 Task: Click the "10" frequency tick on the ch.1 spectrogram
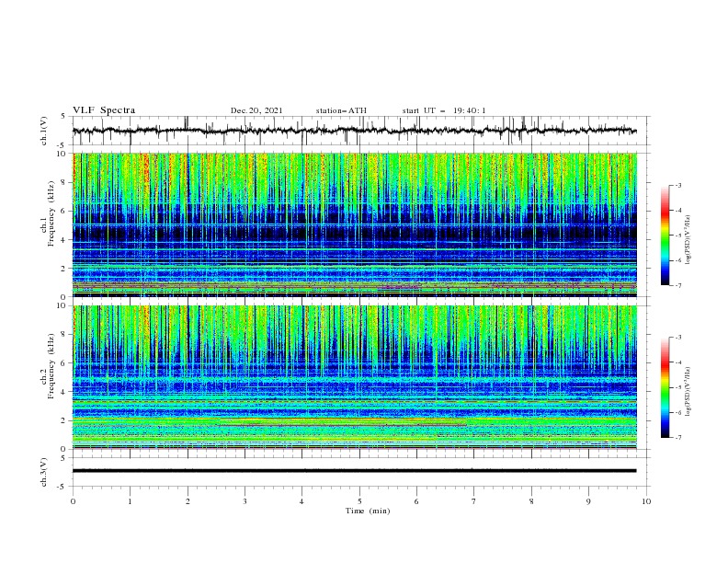(63, 154)
